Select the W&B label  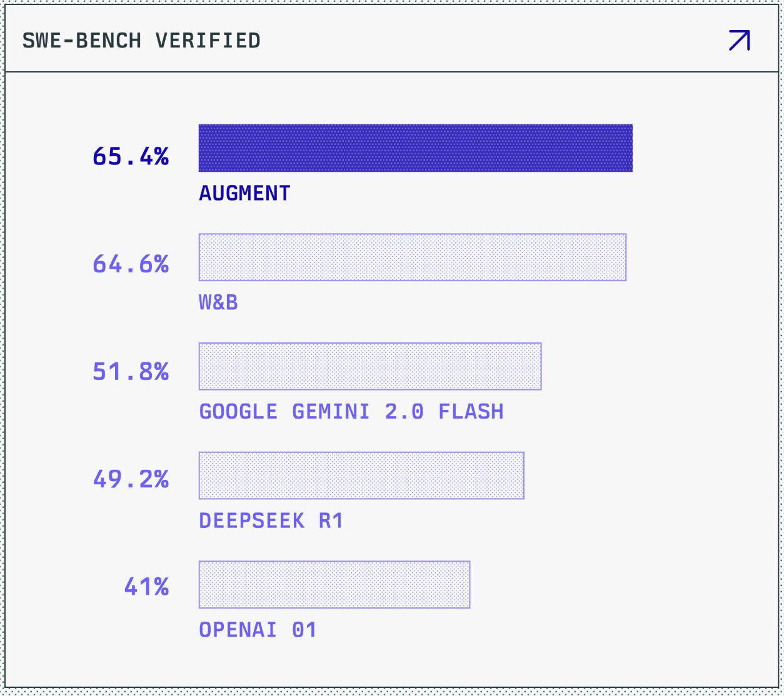218,302
